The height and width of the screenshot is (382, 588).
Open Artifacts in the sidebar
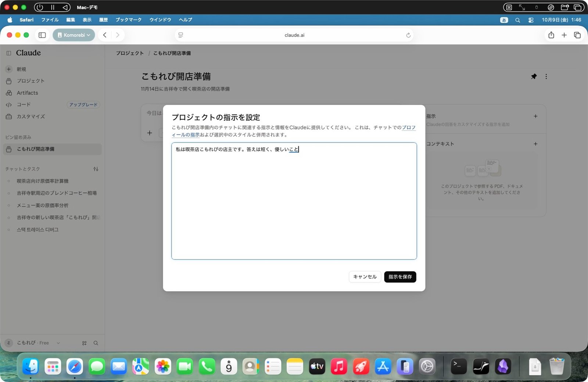[x=27, y=93]
